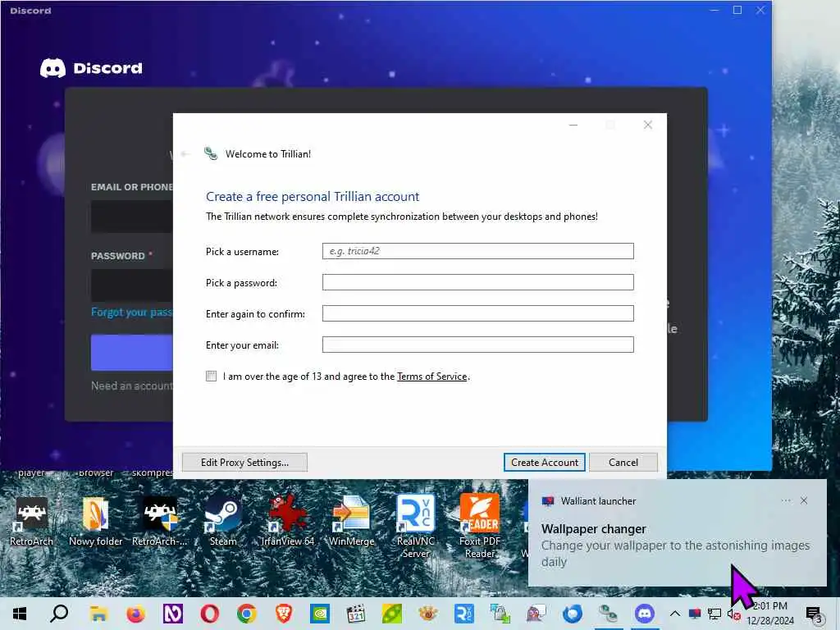This screenshot has height=630, width=840.
Task: Open Media Player Classic taskbar icon
Action: 356,614
